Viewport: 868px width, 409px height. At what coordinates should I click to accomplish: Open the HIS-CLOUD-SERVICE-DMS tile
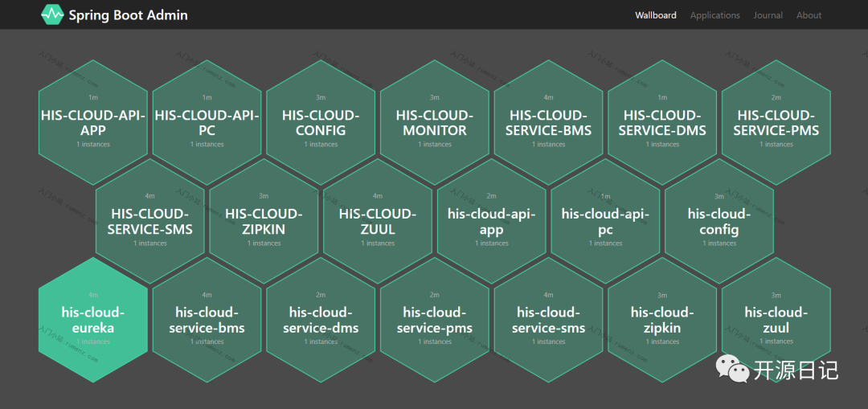click(662, 122)
